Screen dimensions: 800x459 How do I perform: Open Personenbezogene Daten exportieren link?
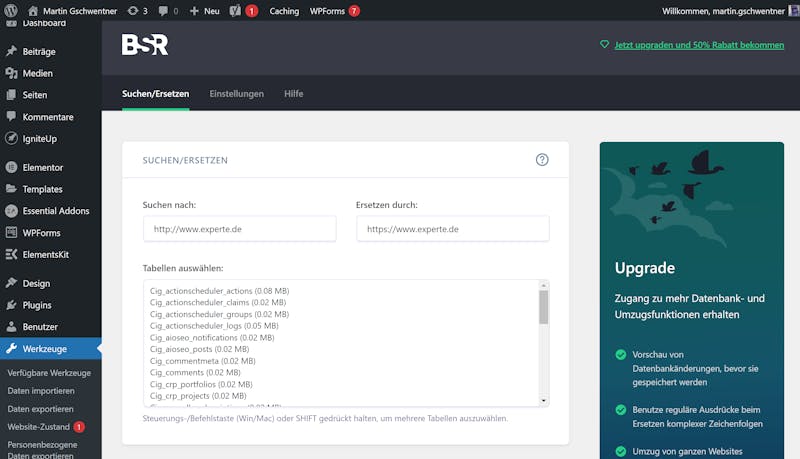pyautogui.click(x=42, y=450)
